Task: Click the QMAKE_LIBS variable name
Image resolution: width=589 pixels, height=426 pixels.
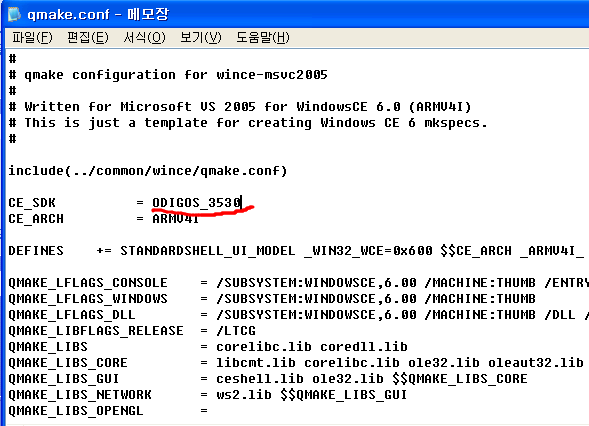Action: 48,346
